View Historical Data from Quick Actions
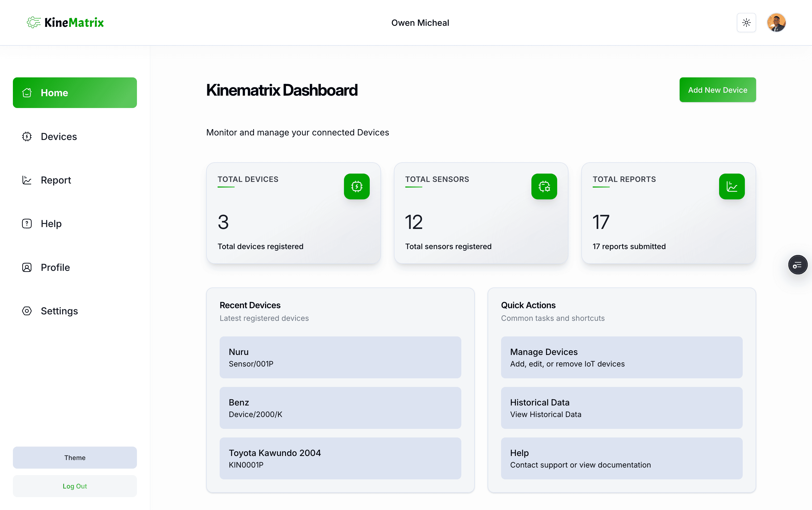 tap(621, 408)
